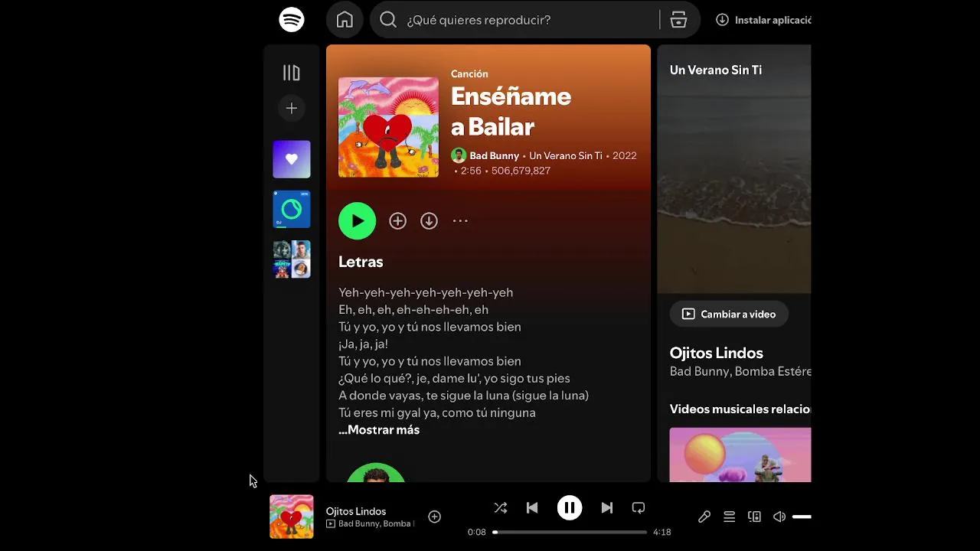This screenshot has height=551, width=980.
Task: Click the search magnifier icon
Action: click(x=388, y=20)
